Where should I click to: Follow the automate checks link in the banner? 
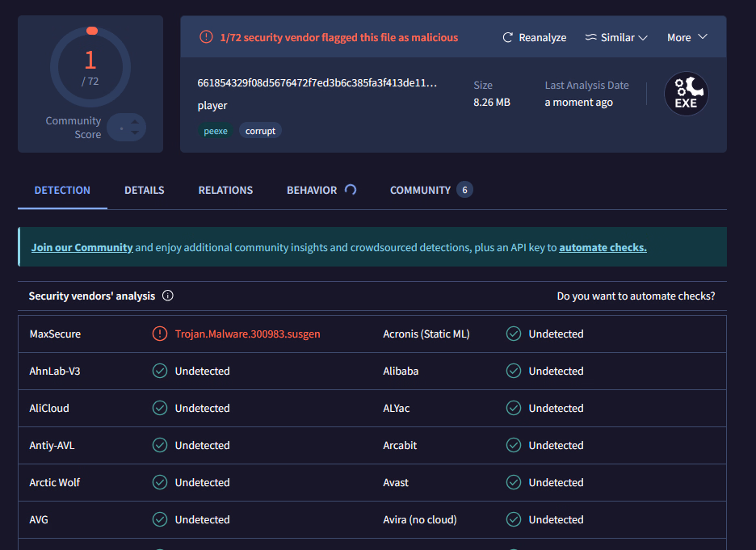[603, 248]
